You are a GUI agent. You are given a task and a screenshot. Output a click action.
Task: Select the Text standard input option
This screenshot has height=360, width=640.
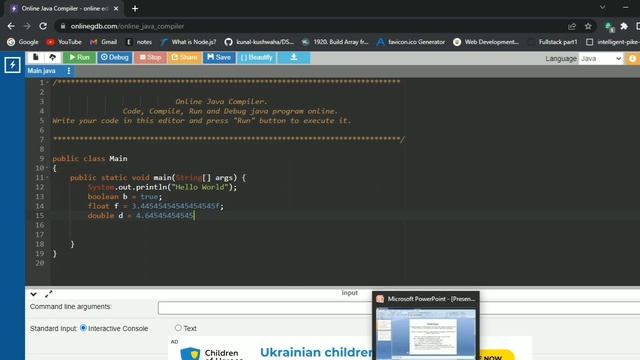(x=178, y=328)
